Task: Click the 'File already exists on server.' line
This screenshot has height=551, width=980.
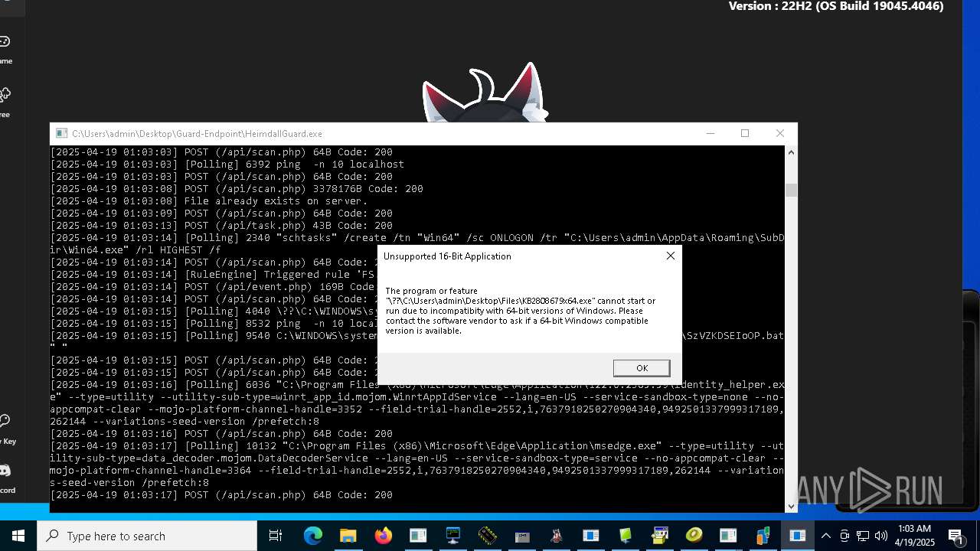Action: pyautogui.click(x=209, y=201)
